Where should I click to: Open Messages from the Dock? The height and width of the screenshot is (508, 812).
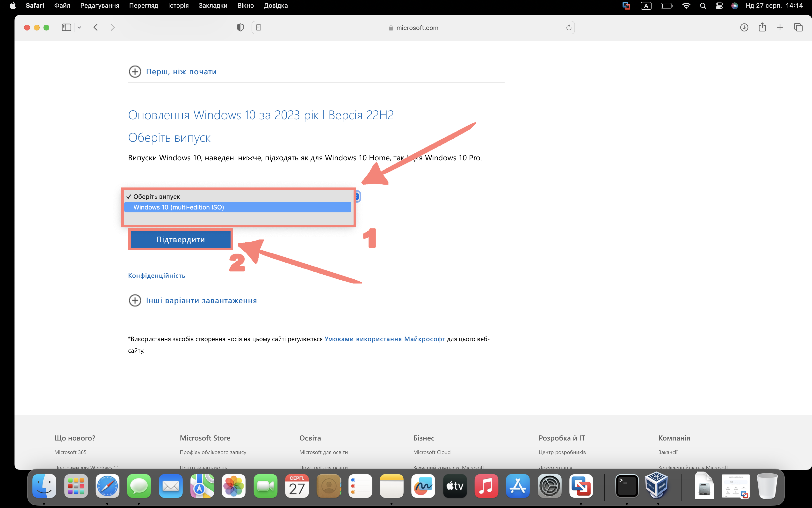139,486
